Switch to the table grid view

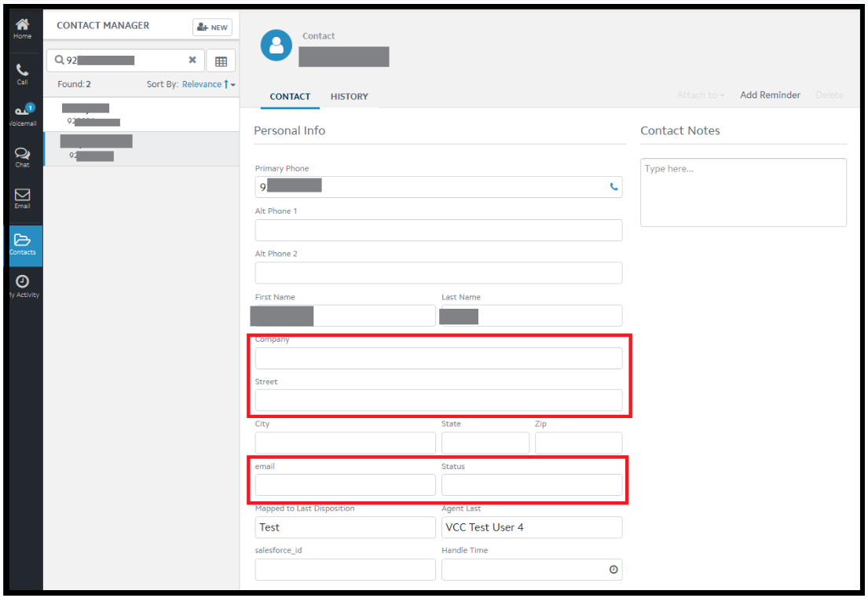tap(221, 61)
